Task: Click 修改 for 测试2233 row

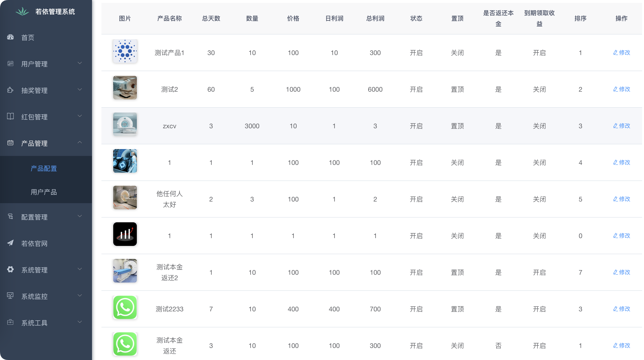Action: (622, 309)
